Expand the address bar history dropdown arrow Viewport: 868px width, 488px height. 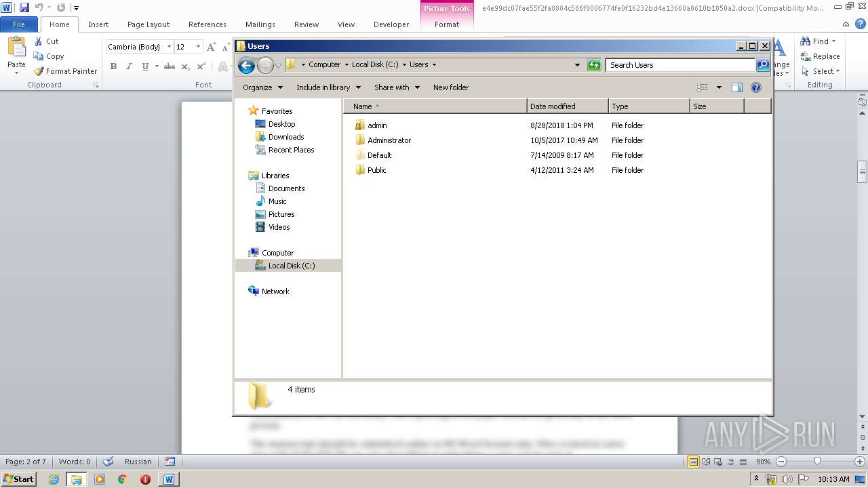(577, 65)
